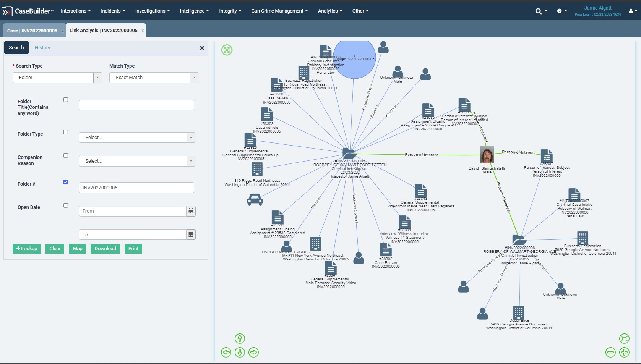The width and height of the screenshot is (641, 364).
Task: Open the search magnifier in the top bar
Action: click(x=538, y=11)
